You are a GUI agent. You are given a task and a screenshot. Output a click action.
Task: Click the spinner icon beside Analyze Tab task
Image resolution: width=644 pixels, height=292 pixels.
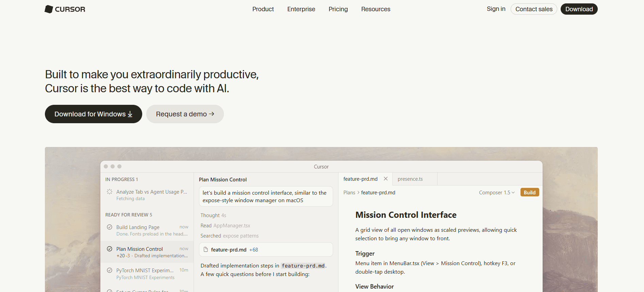(110, 192)
